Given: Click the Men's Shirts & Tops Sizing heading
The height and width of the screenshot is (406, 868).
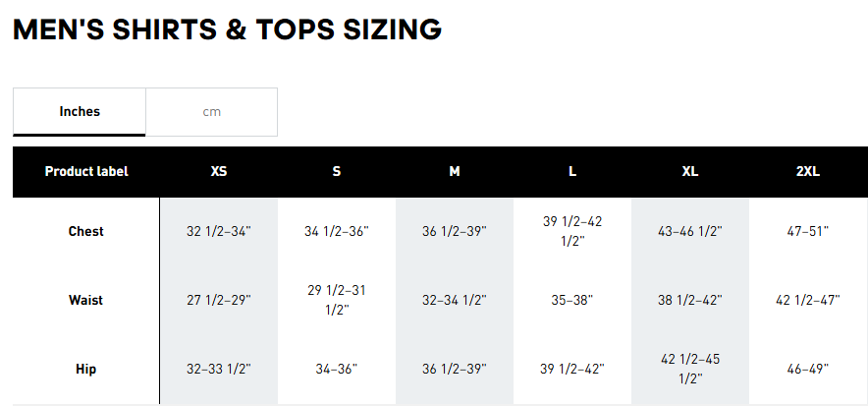Looking at the screenshot, I should point(227,29).
